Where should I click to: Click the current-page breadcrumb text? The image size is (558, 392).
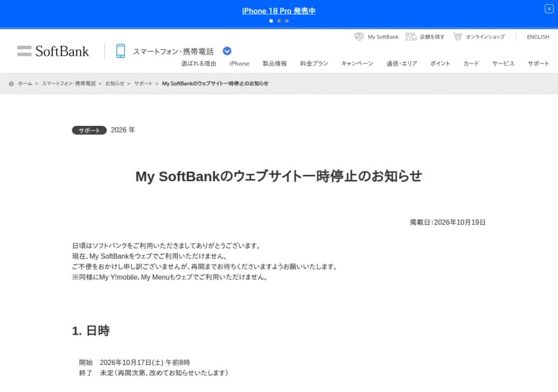(215, 84)
